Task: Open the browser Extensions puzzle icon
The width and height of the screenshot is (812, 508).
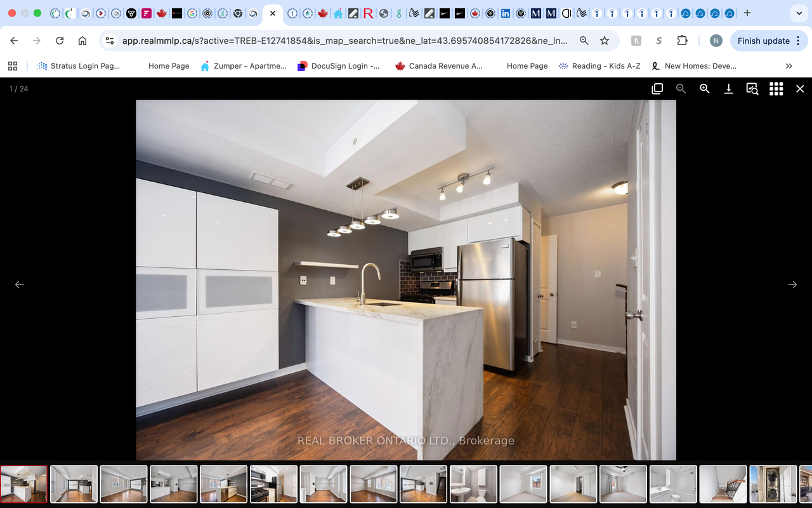Action: (x=682, y=41)
